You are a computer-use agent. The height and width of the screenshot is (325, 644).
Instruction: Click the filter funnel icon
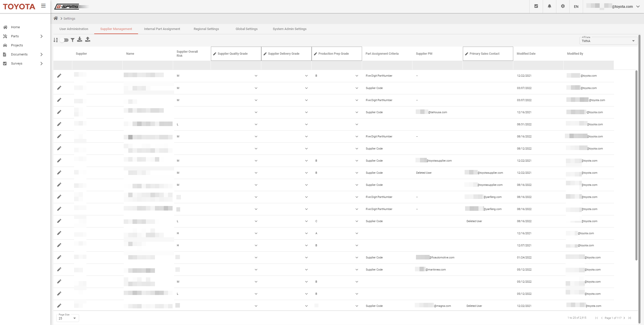point(73,40)
